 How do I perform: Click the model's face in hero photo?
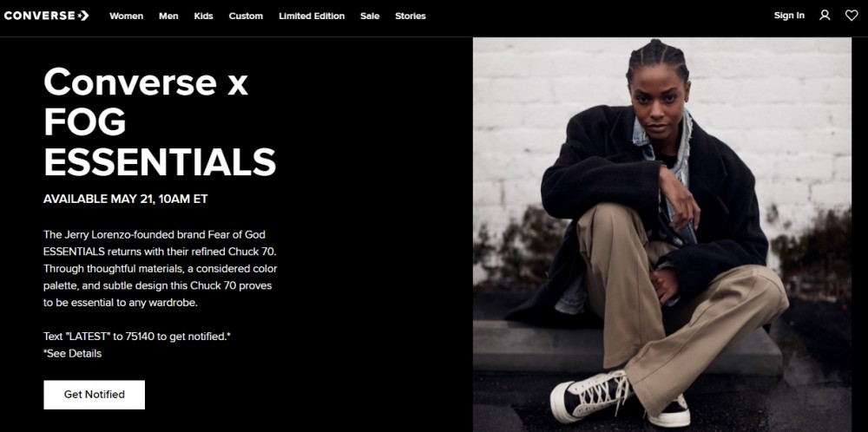click(x=658, y=100)
